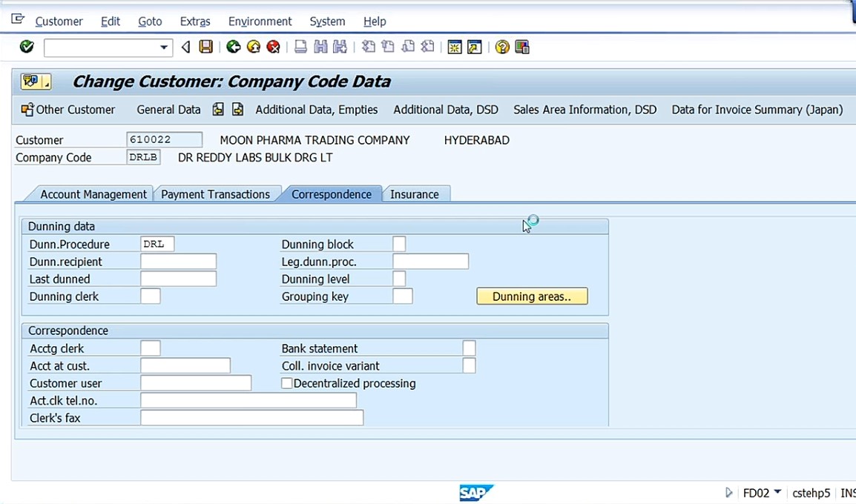
Task: Click the Dunn.Procedure field containing DRL
Action: [157, 244]
